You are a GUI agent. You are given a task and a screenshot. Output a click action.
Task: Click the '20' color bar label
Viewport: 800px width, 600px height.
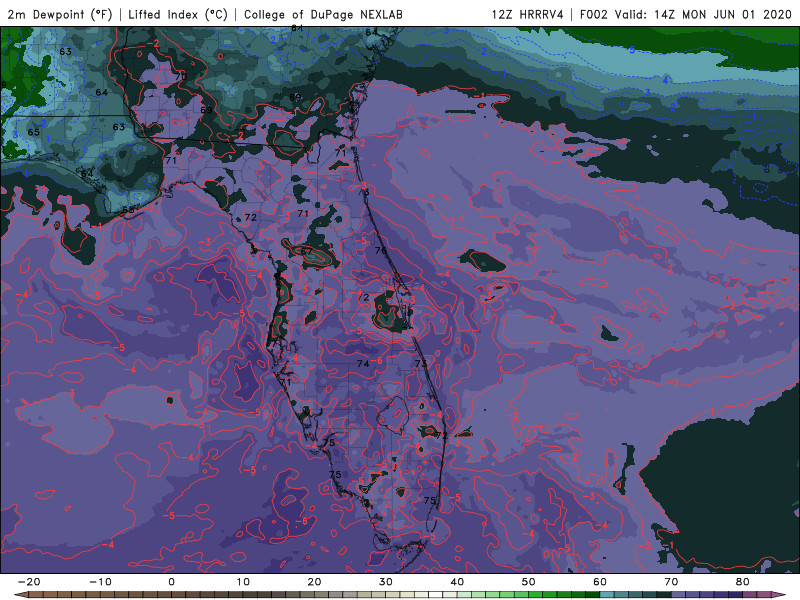pos(314,582)
